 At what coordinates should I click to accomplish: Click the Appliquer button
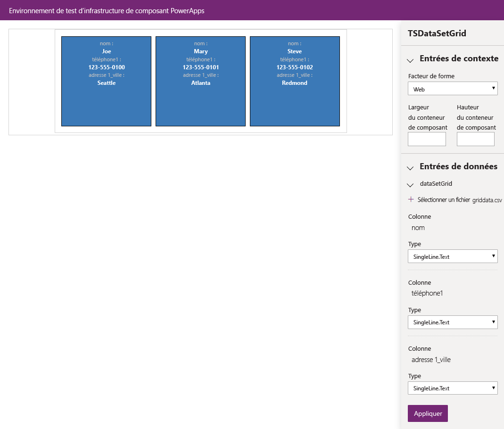click(x=428, y=413)
